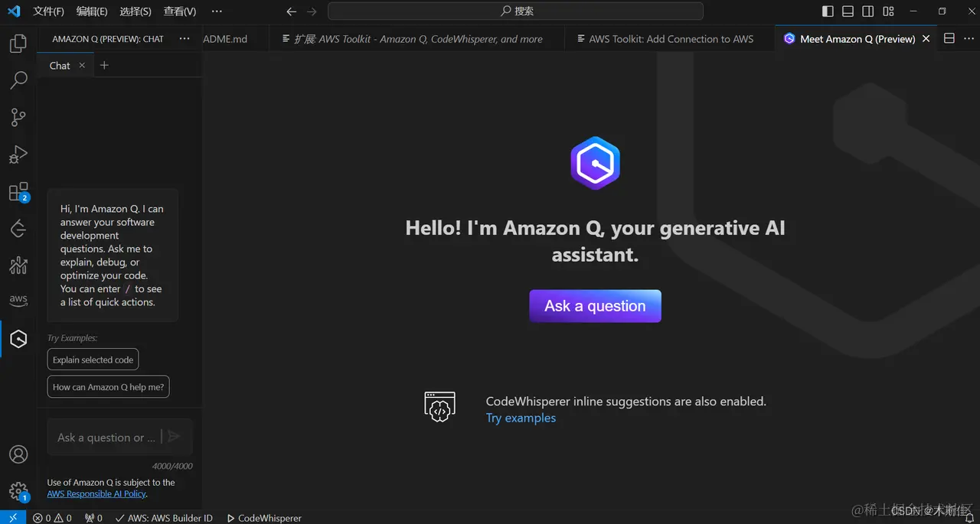Open notifications bell in status bar
The width and height of the screenshot is (980, 524).
tap(969, 518)
